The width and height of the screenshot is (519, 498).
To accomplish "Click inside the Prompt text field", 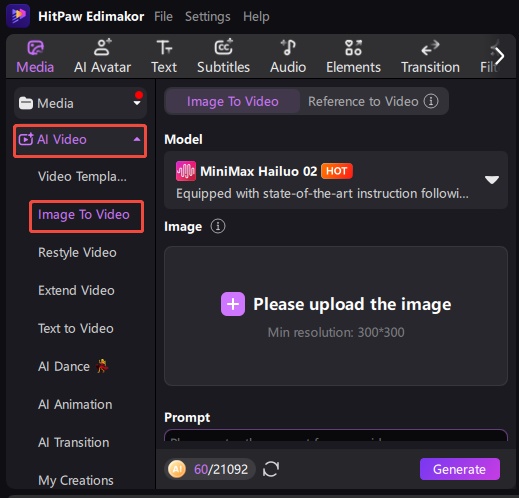I will (x=336, y=435).
